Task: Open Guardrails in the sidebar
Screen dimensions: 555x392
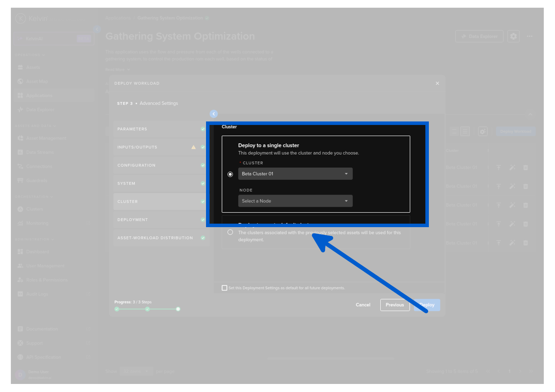Action: [x=36, y=180]
